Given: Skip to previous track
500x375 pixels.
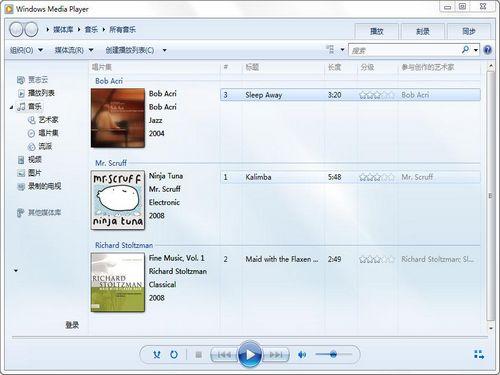Looking at the screenshot, I should point(225,355).
